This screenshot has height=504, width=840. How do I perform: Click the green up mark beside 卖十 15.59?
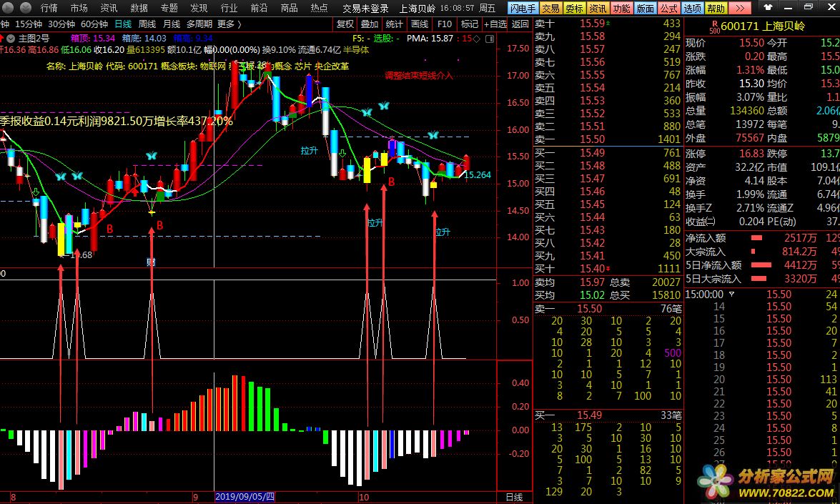pos(608,24)
